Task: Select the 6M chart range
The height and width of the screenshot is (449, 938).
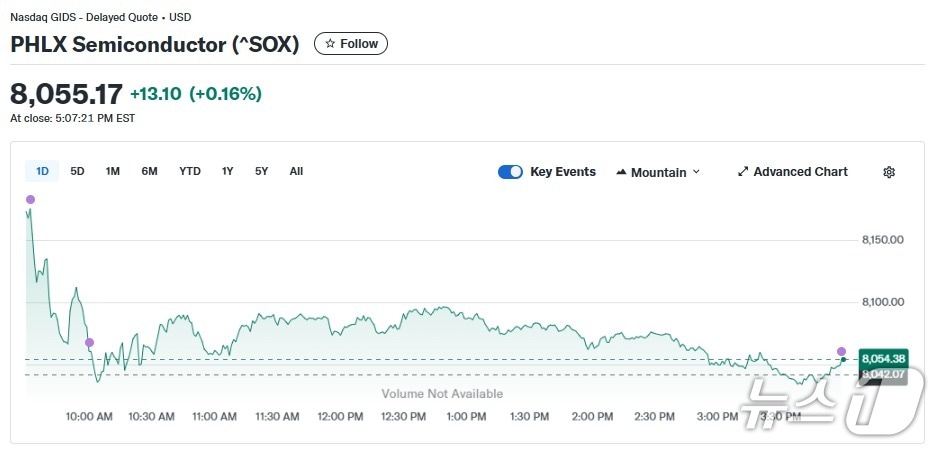Action: coord(149,171)
